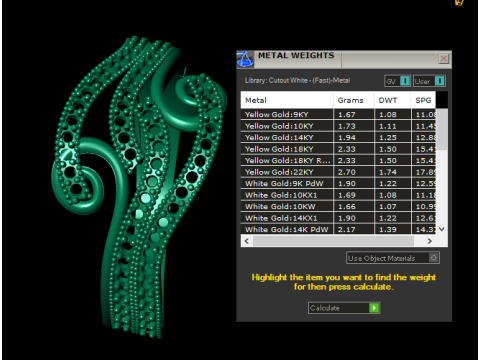This screenshot has height=360, width=480.
Task: Enable Use Object Materials option
Action: [x=393, y=258]
